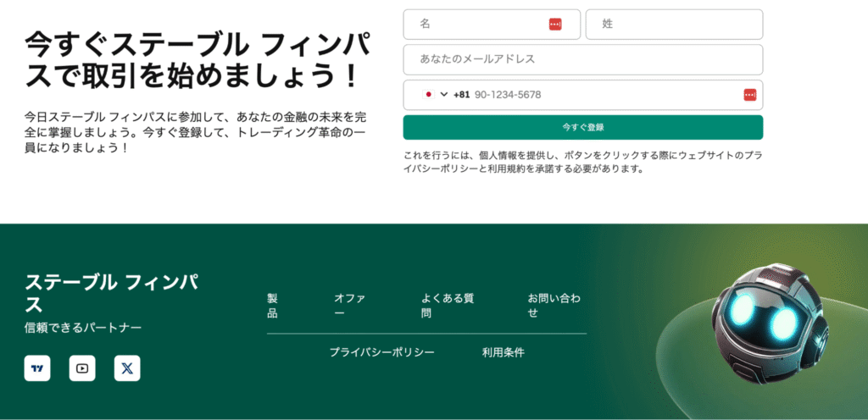Open オファー footer menu link
This screenshot has width=868, height=420.
pos(349,307)
